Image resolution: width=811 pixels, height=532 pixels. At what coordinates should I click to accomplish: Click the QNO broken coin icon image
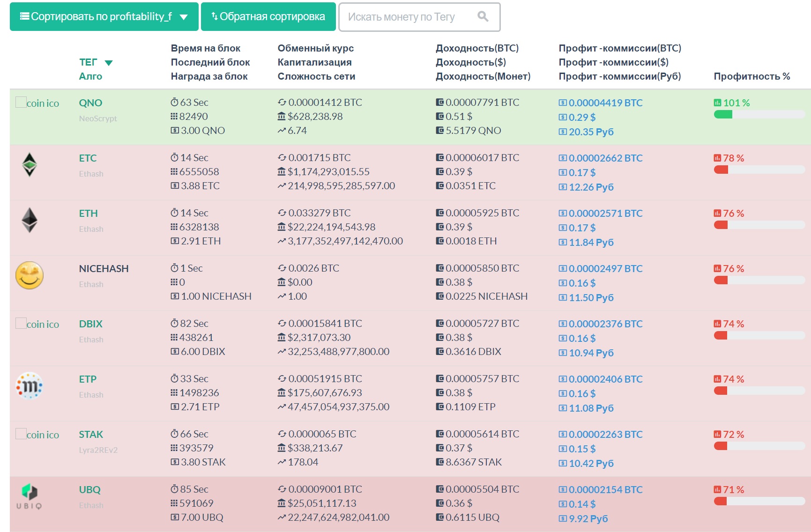(x=37, y=103)
